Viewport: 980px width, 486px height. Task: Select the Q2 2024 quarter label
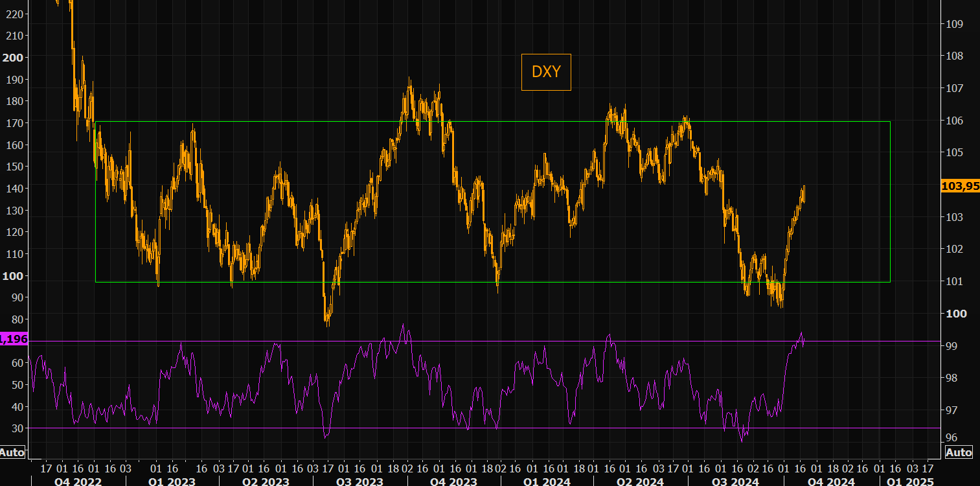[642, 481]
